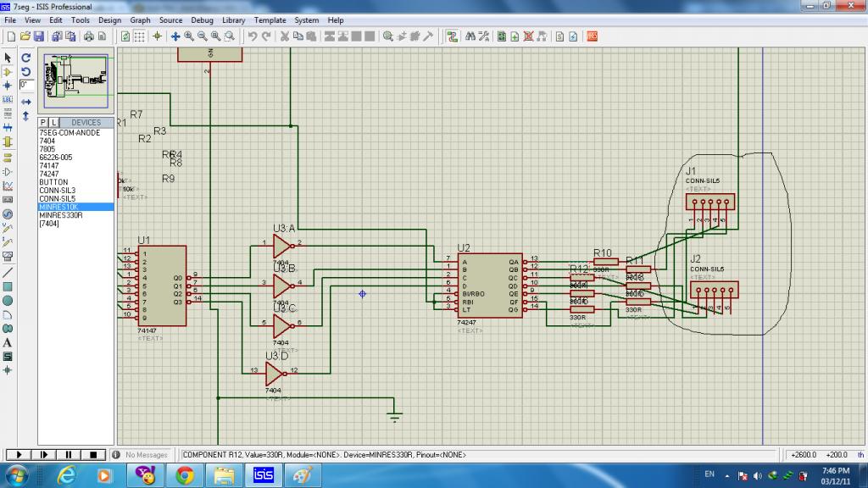
Task: Click the Save design icon
Action: click(x=38, y=36)
